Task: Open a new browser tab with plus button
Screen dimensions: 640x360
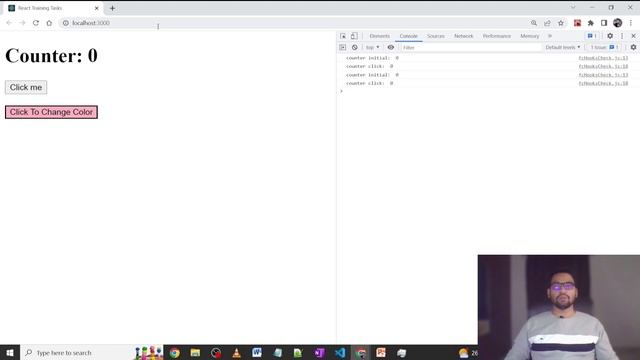Action: [112, 8]
